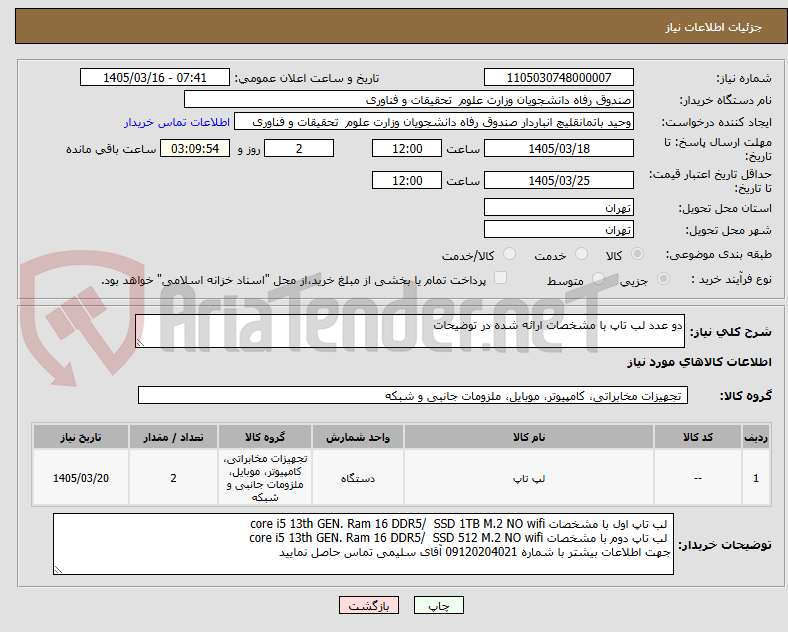Click the نام کالا column header
The width and height of the screenshot is (788, 632).
(x=529, y=437)
